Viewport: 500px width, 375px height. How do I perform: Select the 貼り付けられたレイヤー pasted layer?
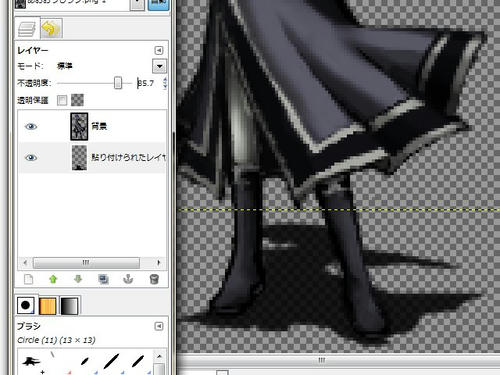[92, 158]
